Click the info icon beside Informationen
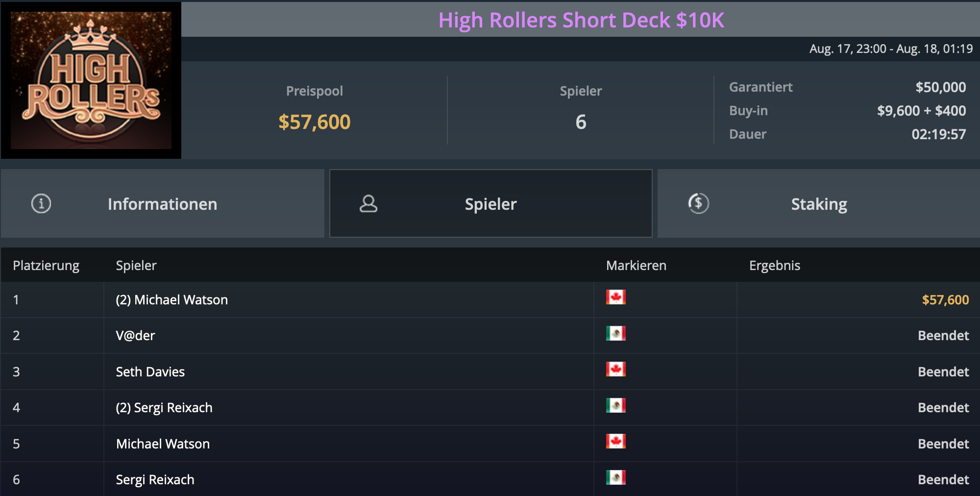980x496 pixels. [41, 203]
